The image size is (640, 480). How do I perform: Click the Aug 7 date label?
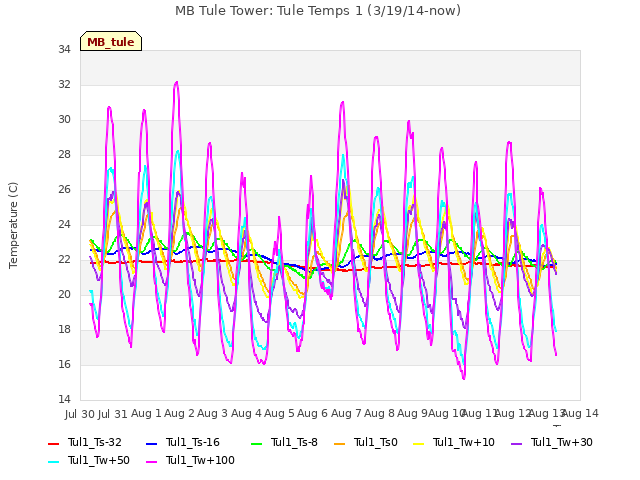click(x=346, y=414)
